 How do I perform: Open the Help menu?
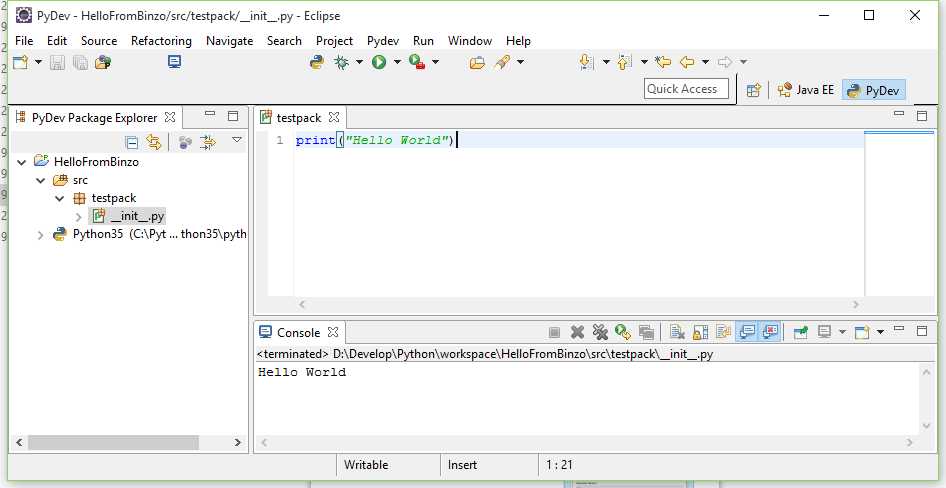518,40
